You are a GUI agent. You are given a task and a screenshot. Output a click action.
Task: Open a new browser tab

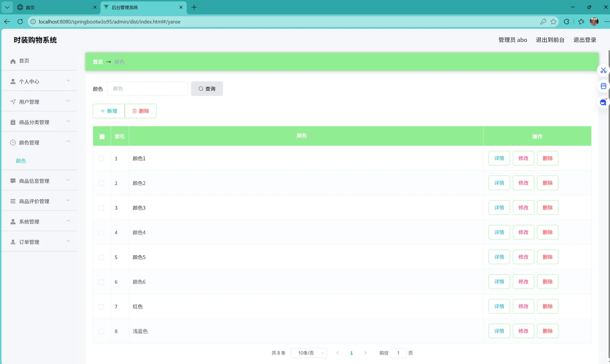194,7
